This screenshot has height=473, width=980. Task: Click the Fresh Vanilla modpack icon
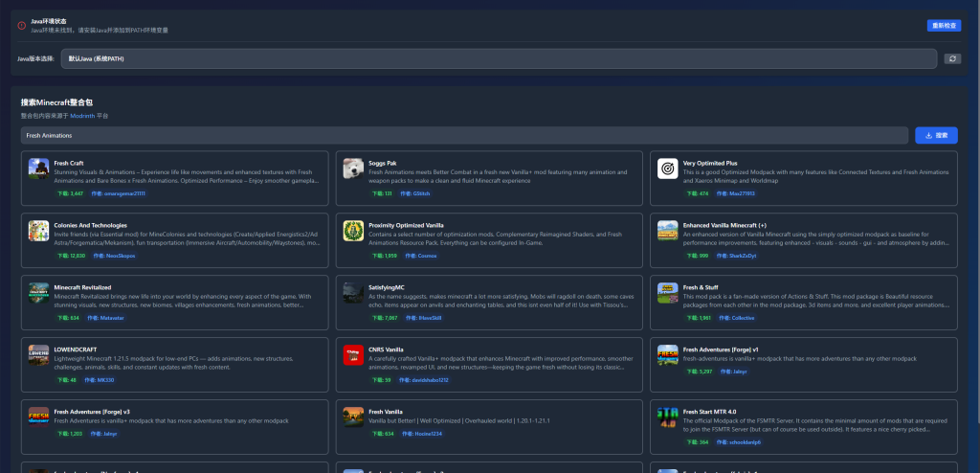point(353,417)
